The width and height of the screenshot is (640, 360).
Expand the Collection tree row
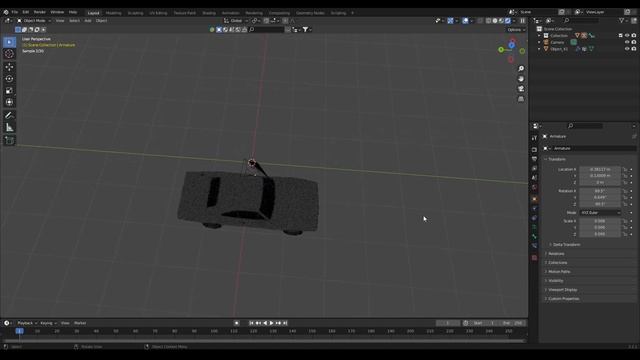point(539,36)
